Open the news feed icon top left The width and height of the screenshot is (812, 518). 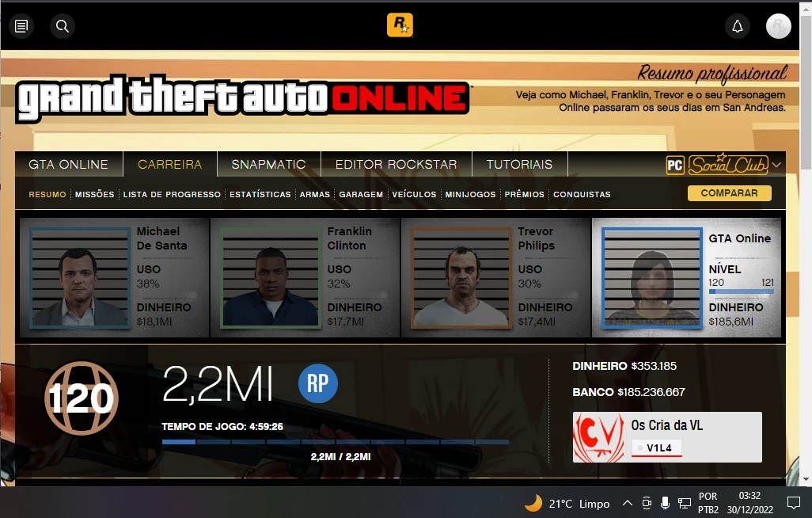coord(21,26)
